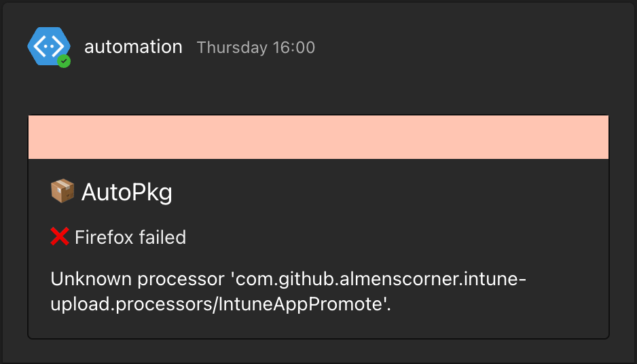Click the word failed after Firefox
The image size is (637, 364).
pos(162,237)
